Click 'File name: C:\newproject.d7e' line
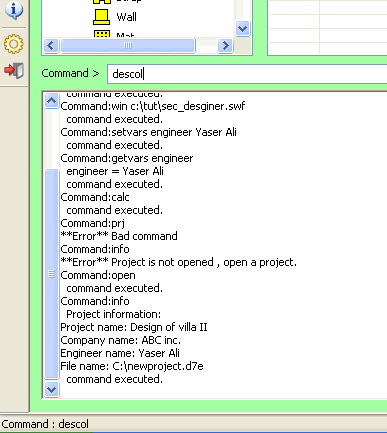 click(132, 366)
